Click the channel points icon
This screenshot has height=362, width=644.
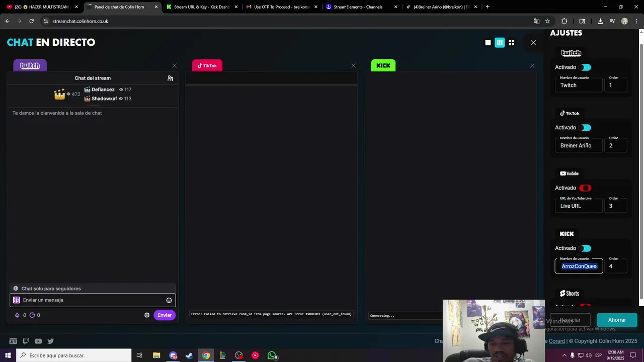click(x=32, y=315)
